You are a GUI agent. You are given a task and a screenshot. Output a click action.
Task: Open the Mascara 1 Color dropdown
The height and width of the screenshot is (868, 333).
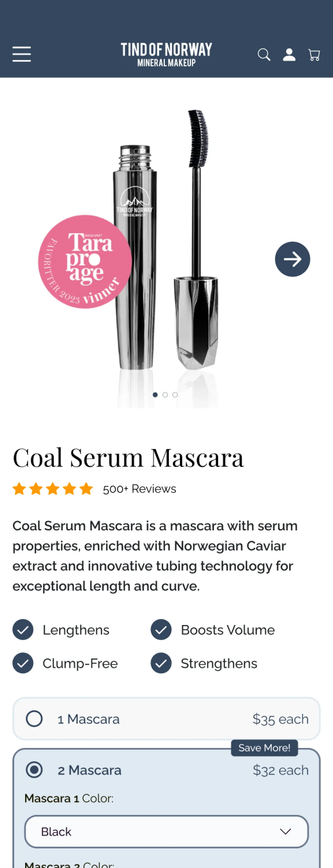tap(166, 831)
